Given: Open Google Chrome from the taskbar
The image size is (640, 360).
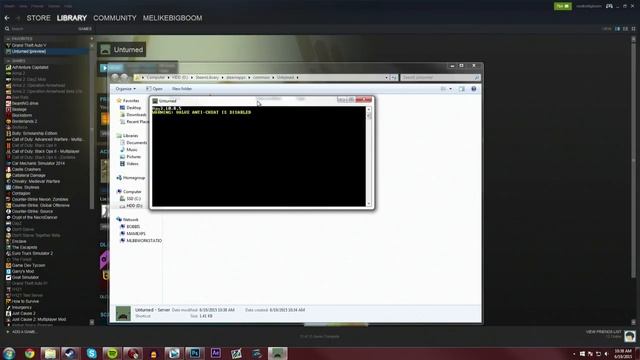Looking at the screenshot, I should (29, 353).
